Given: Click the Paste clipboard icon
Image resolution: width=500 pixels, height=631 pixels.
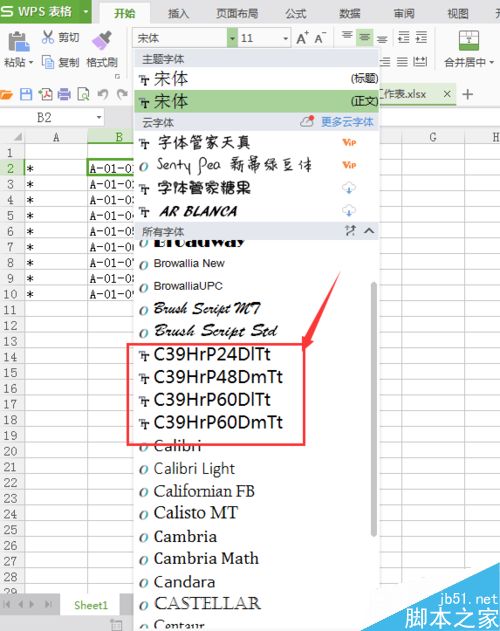Looking at the screenshot, I should pyautogui.click(x=19, y=41).
